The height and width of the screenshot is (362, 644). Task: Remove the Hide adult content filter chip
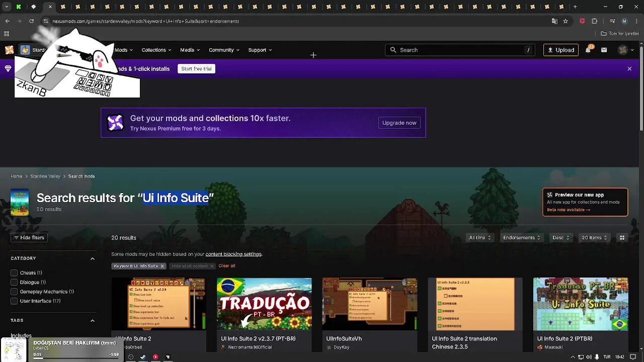coord(211,266)
